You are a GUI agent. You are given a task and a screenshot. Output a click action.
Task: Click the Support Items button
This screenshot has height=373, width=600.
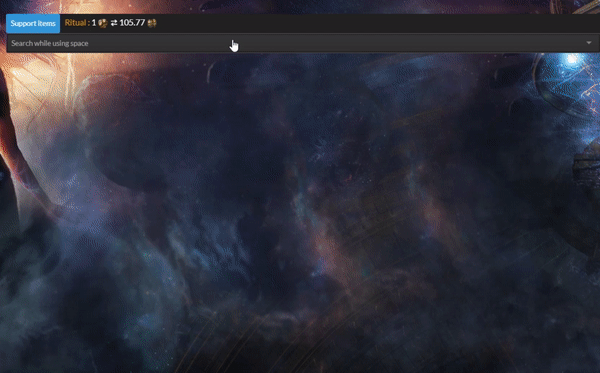click(33, 23)
